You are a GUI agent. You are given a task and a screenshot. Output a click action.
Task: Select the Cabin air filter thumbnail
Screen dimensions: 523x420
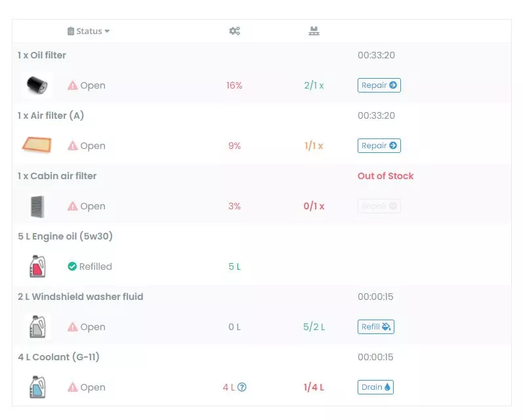pos(37,206)
